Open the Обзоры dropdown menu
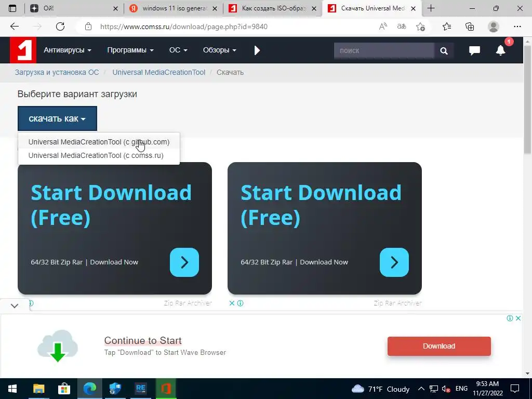 click(x=220, y=50)
